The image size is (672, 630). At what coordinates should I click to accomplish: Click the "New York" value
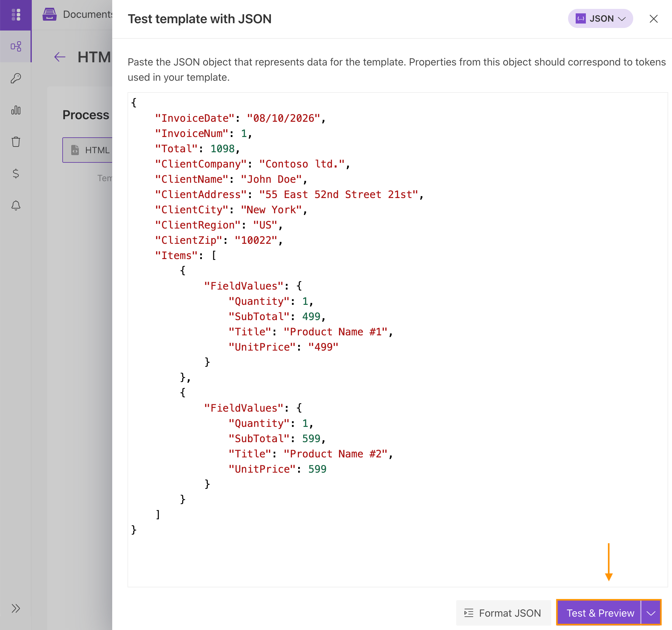point(271,209)
